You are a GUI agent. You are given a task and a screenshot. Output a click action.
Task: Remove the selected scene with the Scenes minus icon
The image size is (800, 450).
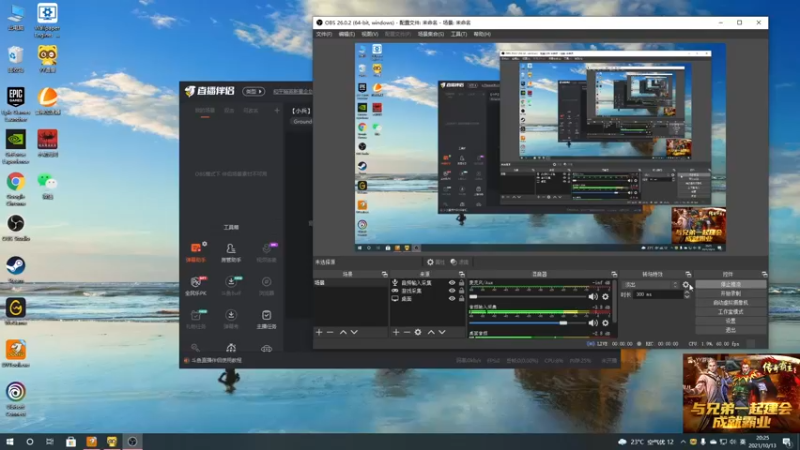330,332
